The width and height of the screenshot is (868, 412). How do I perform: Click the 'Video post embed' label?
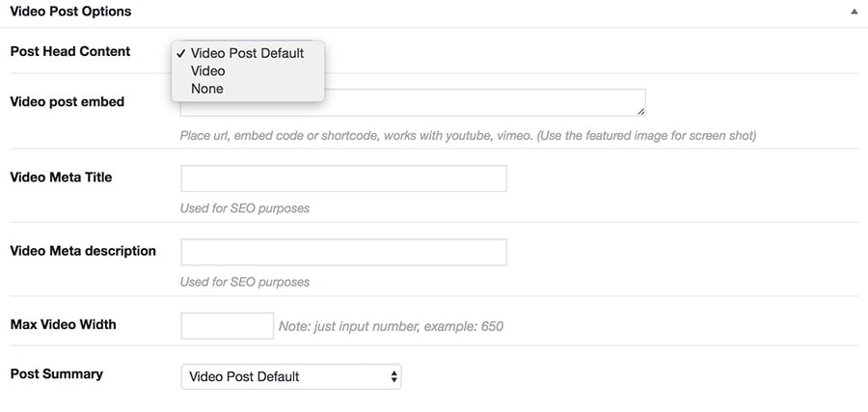67,101
